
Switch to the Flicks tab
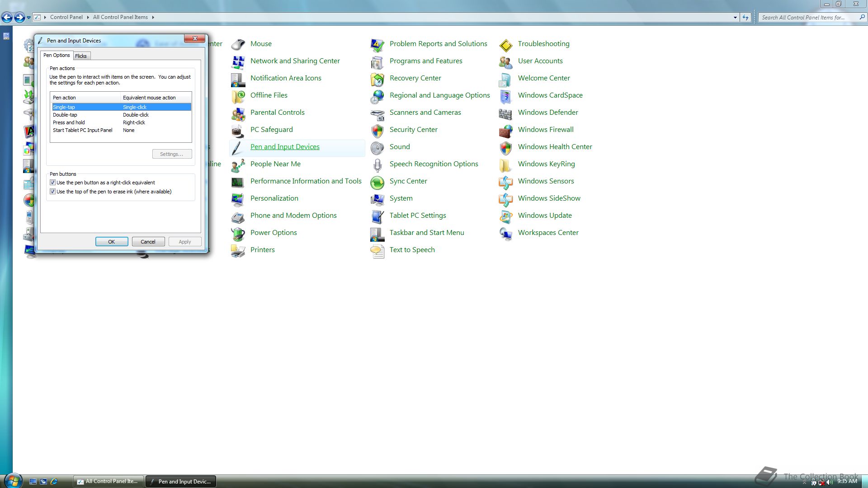81,56
